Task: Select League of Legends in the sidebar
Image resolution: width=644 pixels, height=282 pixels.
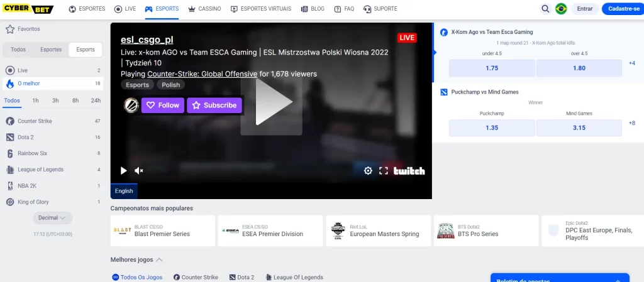Action: click(x=53, y=170)
